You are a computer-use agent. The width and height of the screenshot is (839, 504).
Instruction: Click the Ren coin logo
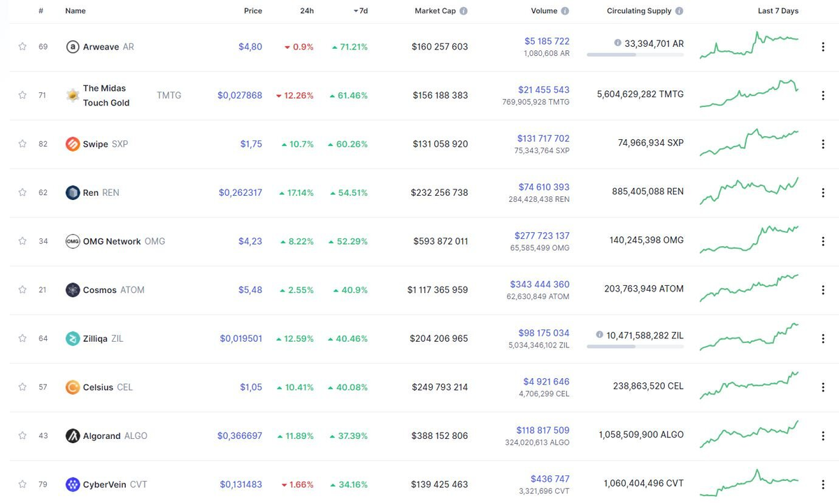tap(73, 192)
